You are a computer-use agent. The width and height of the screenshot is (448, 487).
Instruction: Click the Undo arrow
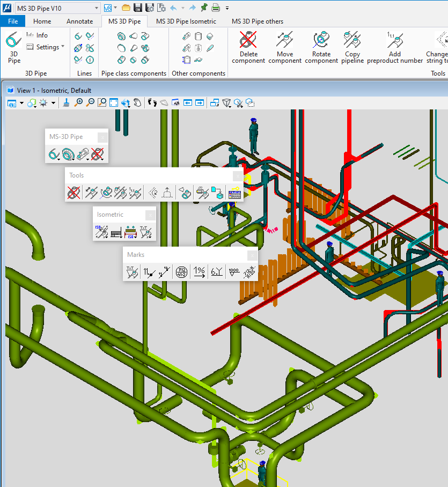click(x=173, y=8)
